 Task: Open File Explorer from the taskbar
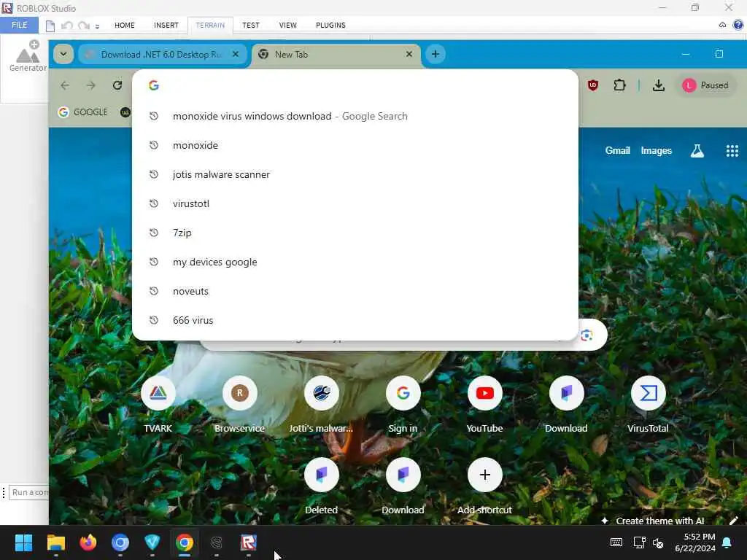click(55, 542)
